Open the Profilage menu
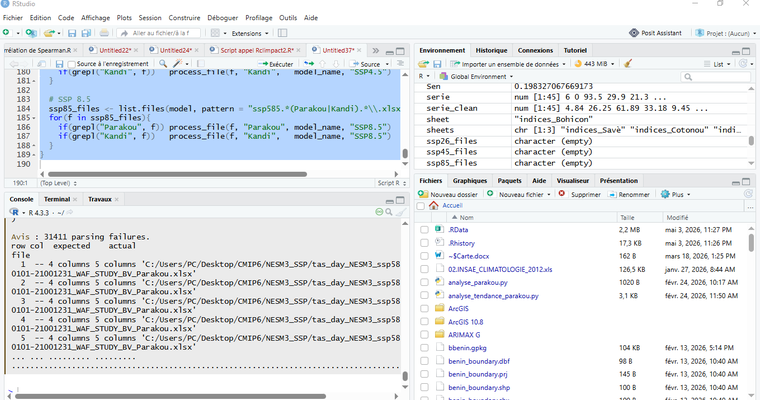Image resolution: width=760 pixels, height=400 pixels. click(x=258, y=18)
